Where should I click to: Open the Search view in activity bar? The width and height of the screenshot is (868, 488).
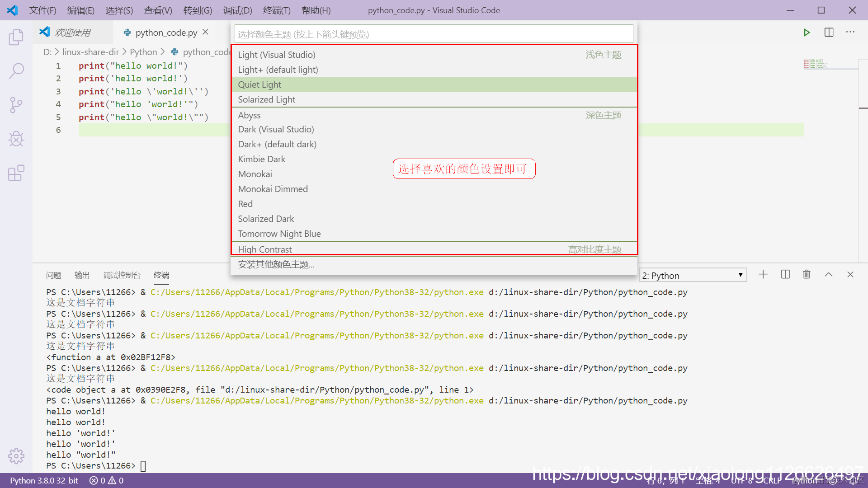(16, 71)
